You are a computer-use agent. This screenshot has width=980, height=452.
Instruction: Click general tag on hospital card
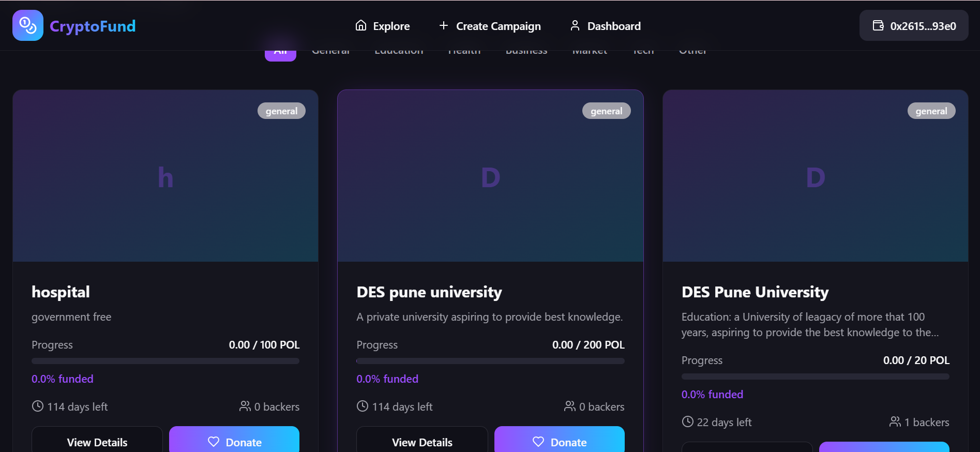281,111
